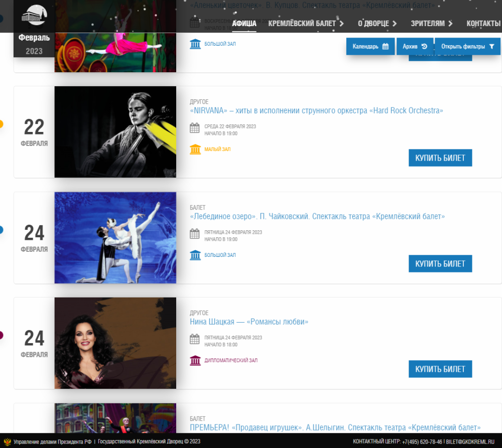This screenshot has height=448, width=502.
Task: Open the Архив button
Action: pyautogui.click(x=415, y=46)
